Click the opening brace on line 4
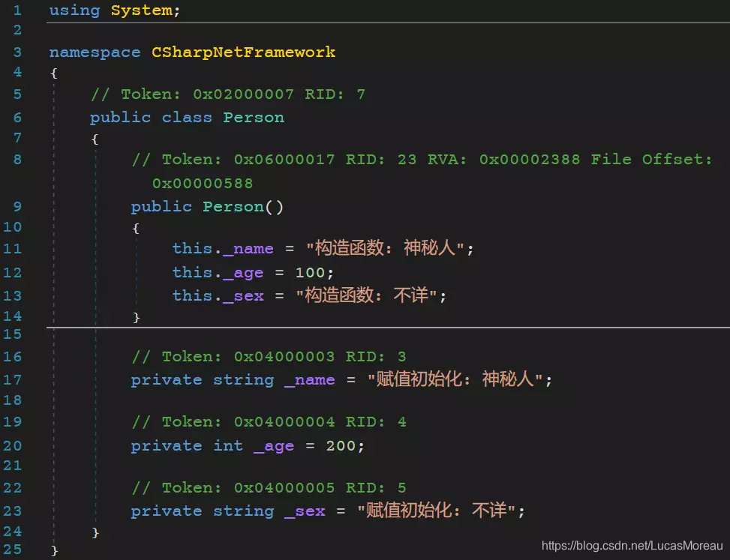 coord(54,73)
